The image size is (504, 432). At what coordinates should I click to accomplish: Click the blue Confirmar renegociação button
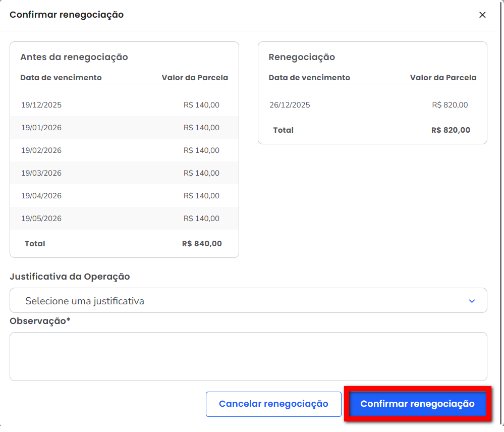[417, 404]
